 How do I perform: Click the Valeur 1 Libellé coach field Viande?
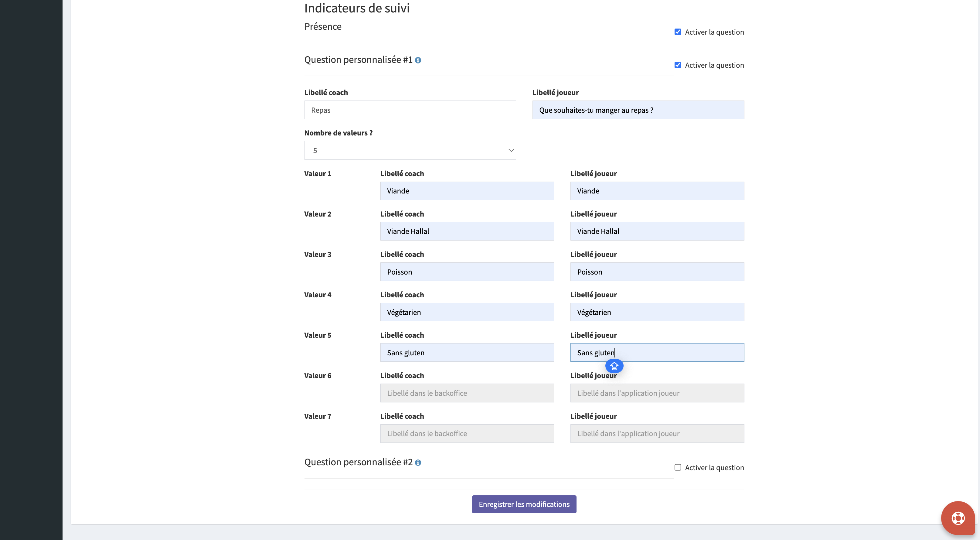[x=467, y=191]
